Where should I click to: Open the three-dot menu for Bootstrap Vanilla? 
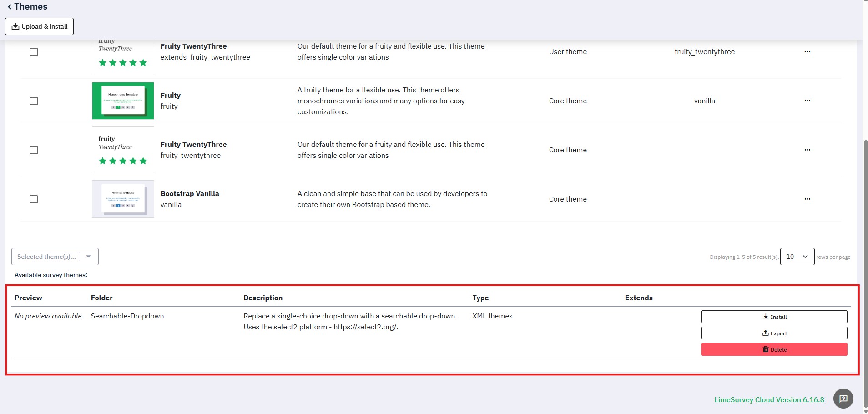tap(807, 199)
